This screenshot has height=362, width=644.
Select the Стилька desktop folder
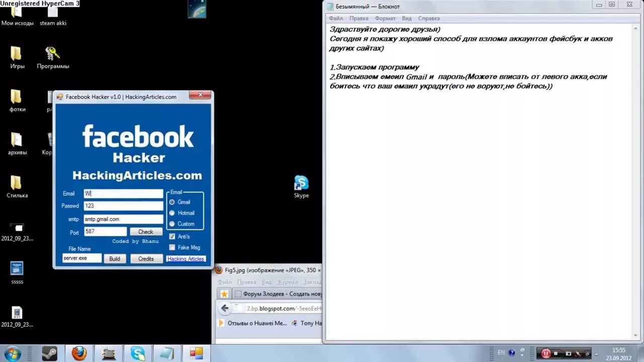click(17, 187)
